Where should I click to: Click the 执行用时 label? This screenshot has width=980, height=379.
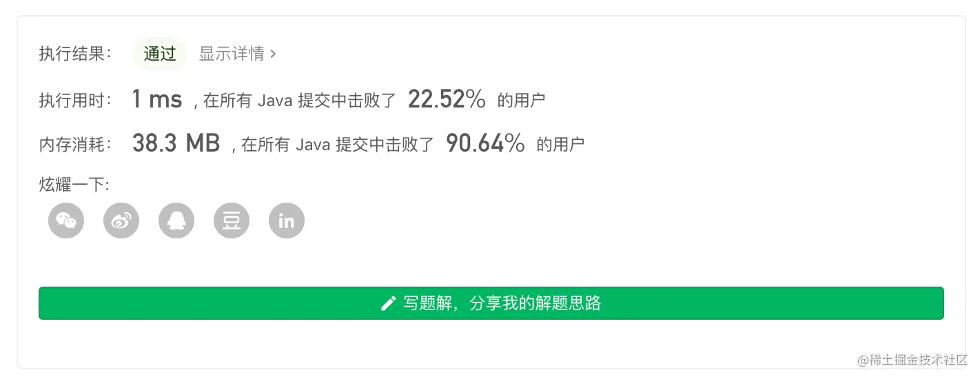click(75, 100)
